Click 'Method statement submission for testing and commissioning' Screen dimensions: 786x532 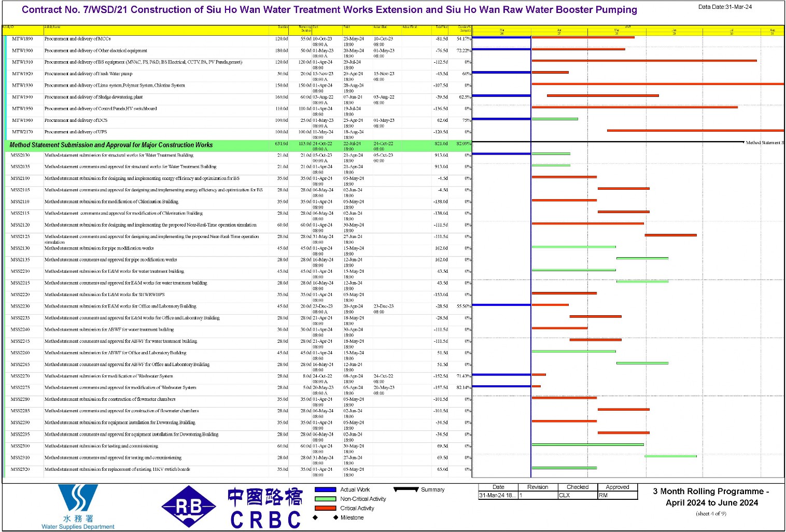tap(101, 446)
